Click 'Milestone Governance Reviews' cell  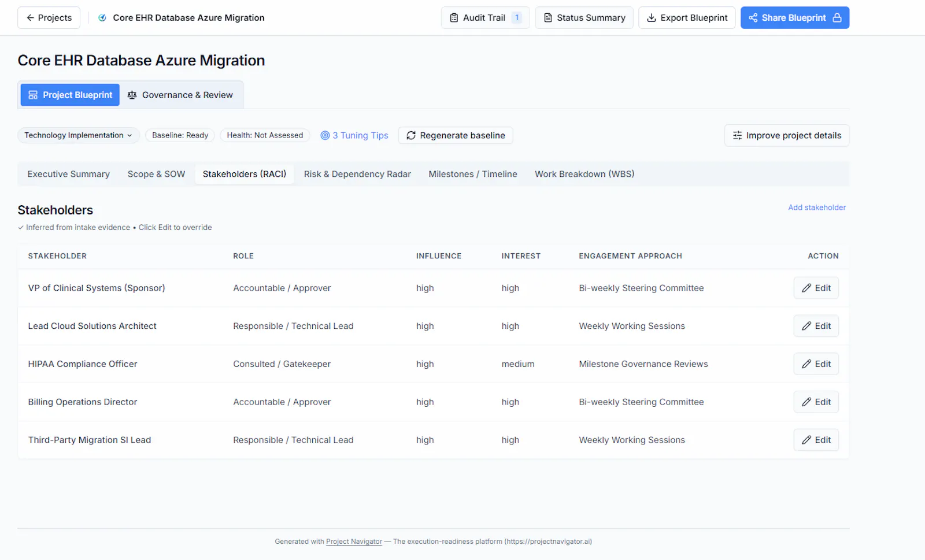pos(643,364)
